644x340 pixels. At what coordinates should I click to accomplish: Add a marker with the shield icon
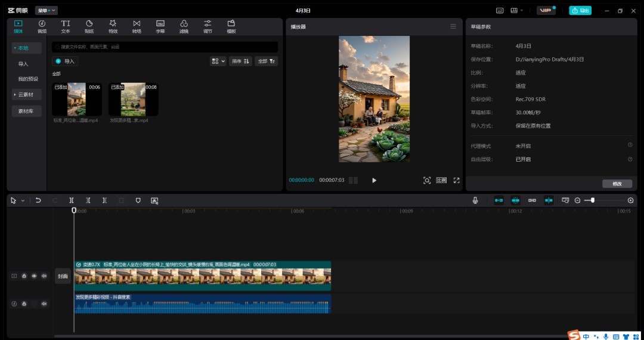138,200
